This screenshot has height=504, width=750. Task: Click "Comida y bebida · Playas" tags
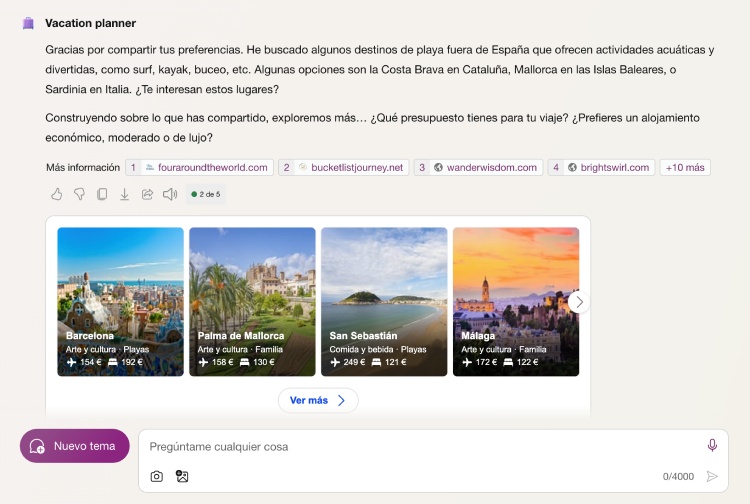[x=378, y=349]
